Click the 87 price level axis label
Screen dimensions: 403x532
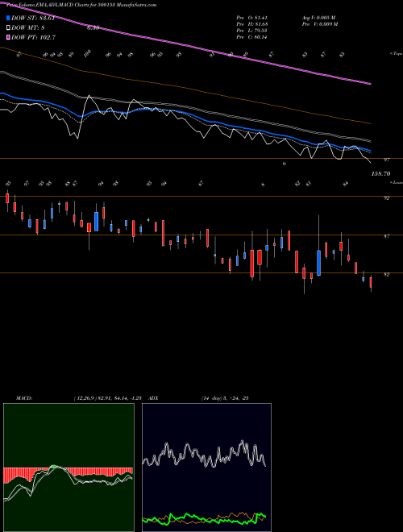click(386, 236)
